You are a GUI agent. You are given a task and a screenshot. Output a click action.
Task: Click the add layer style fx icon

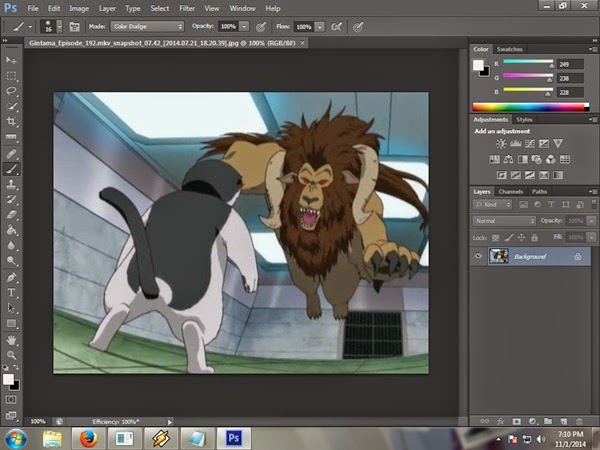(x=501, y=421)
